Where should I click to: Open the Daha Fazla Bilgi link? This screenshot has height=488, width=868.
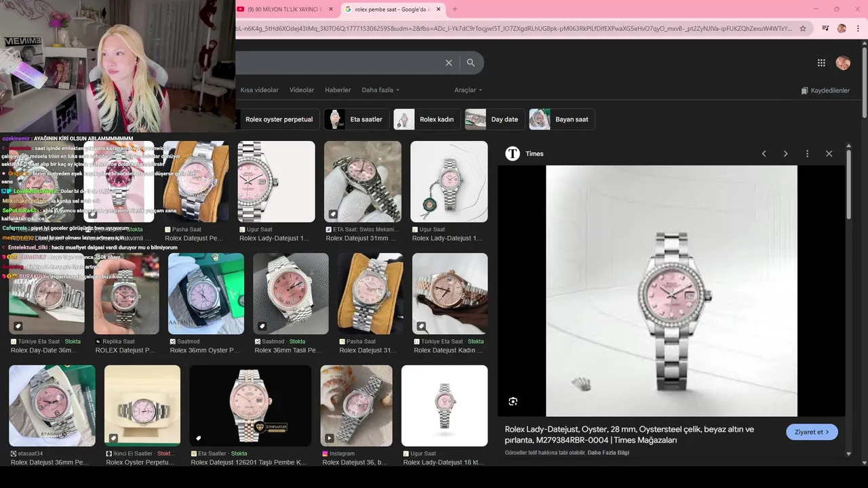(608, 452)
